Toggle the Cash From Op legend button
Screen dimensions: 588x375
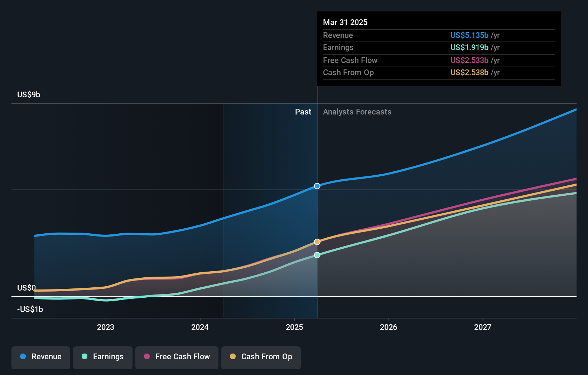261,357
